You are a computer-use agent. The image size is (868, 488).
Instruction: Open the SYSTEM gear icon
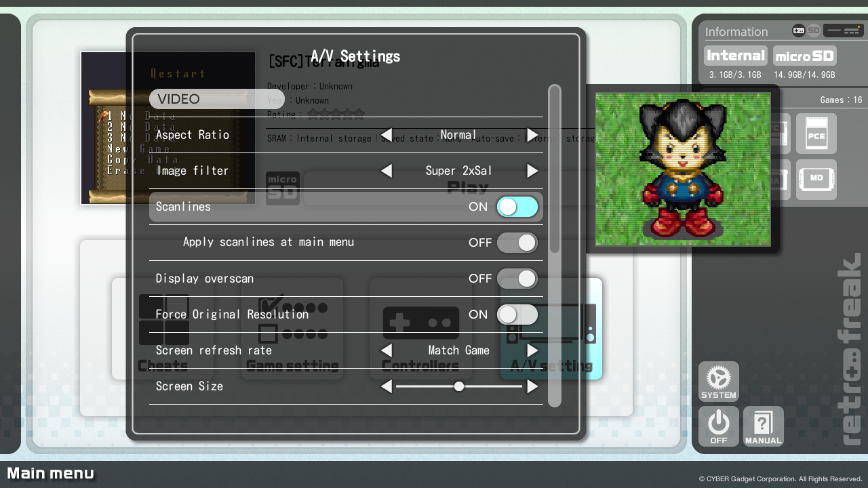point(718,382)
